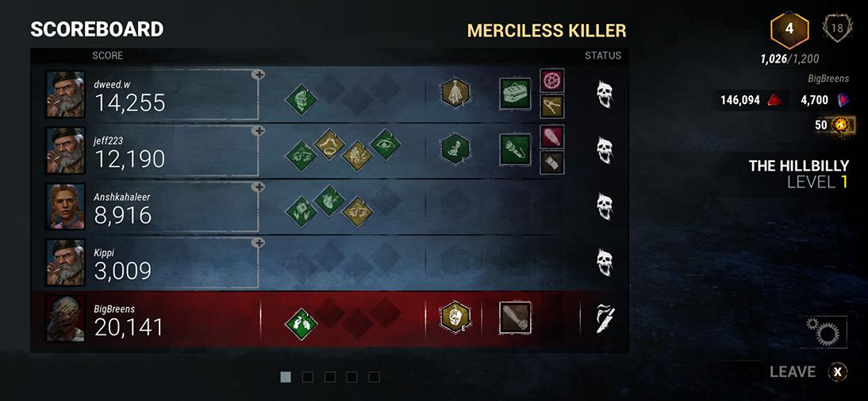Click plus button on Kippi's row
Screen dimensions: 868x401
(x=258, y=243)
